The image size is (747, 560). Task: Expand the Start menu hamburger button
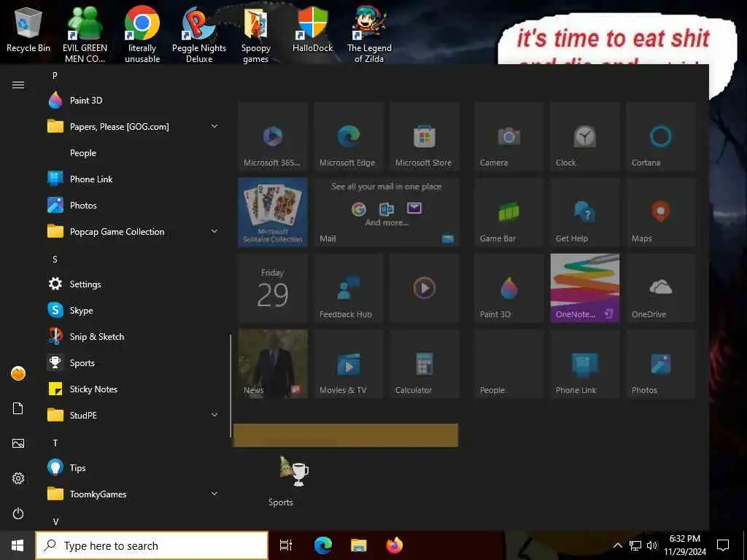click(x=18, y=85)
